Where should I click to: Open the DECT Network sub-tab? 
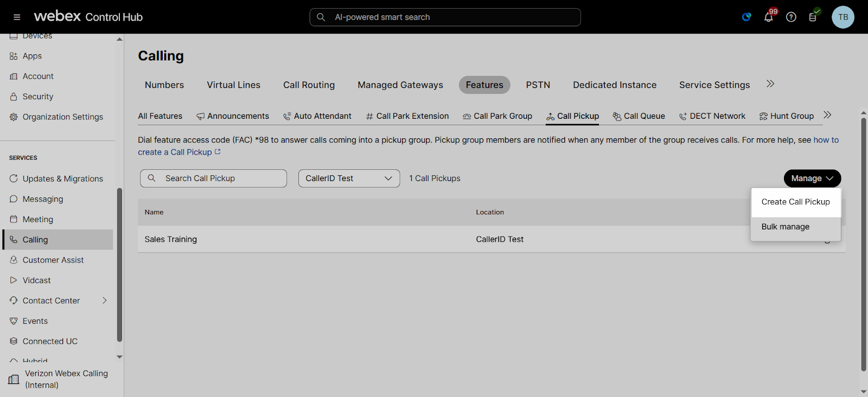pos(712,116)
